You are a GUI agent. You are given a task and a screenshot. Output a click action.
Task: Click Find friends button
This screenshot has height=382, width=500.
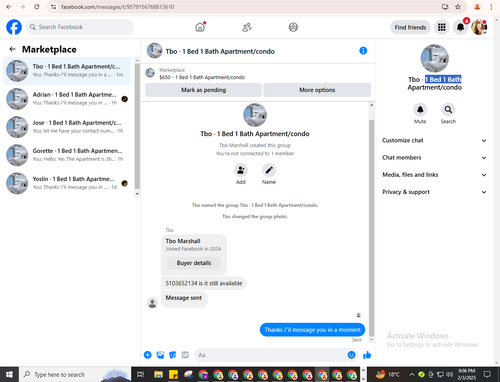410,27
